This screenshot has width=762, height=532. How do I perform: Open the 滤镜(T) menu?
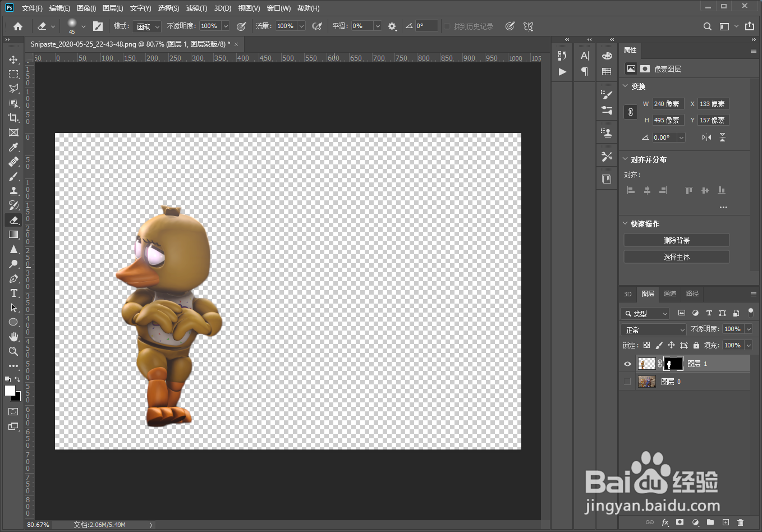pos(196,8)
